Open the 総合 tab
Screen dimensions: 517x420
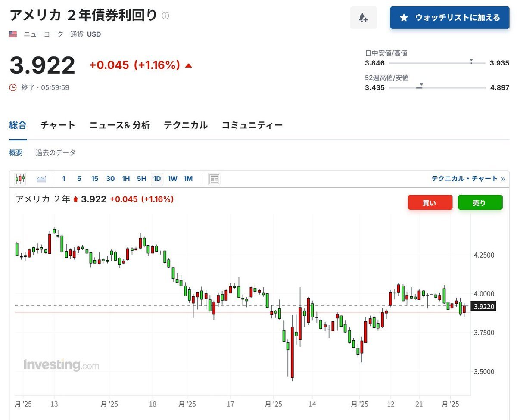click(18, 125)
